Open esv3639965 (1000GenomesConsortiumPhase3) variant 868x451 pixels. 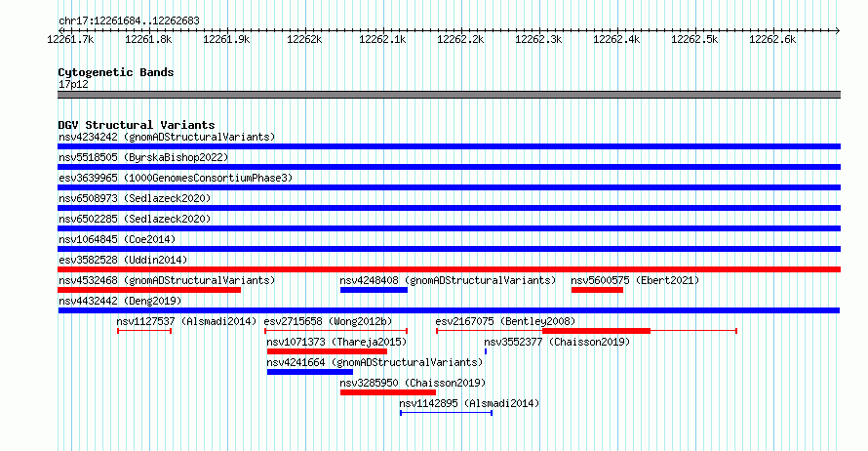coord(176,178)
